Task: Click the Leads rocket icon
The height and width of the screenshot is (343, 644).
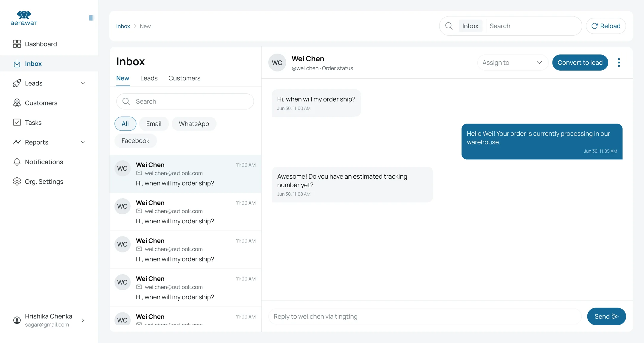Action: coord(17,83)
